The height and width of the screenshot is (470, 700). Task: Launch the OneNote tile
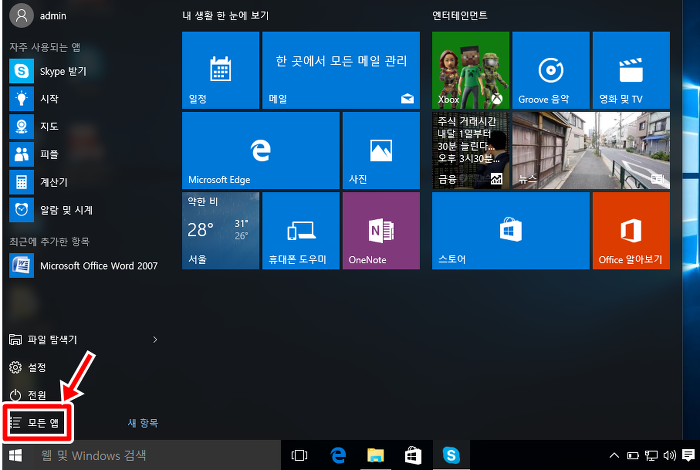pos(381,231)
